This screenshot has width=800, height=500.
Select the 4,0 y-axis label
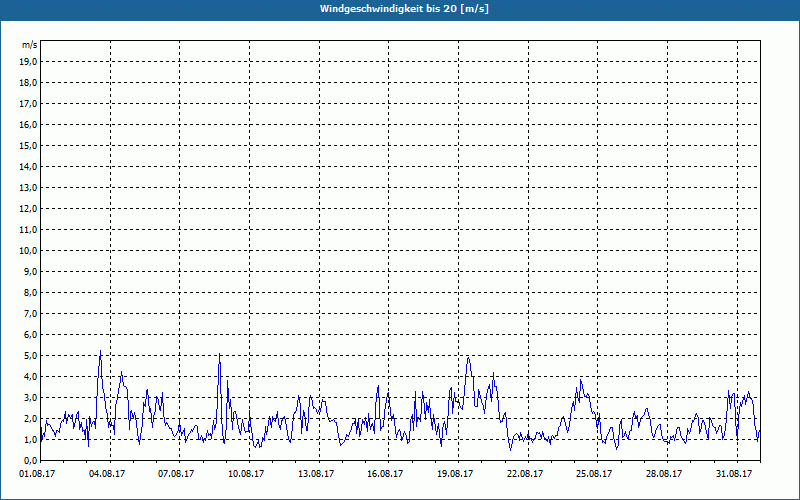(x=30, y=377)
